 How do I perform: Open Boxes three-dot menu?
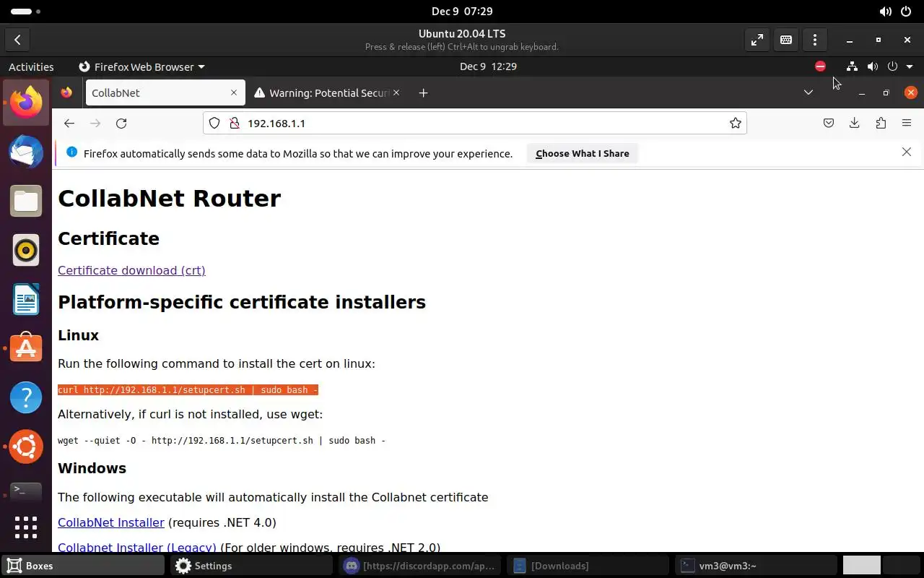[x=814, y=40]
